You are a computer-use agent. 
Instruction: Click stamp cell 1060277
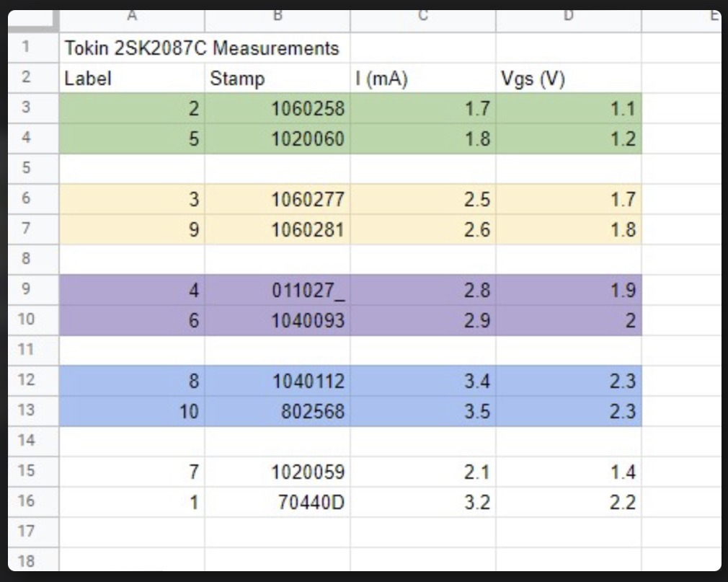pyautogui.click(x=278, y=199)
